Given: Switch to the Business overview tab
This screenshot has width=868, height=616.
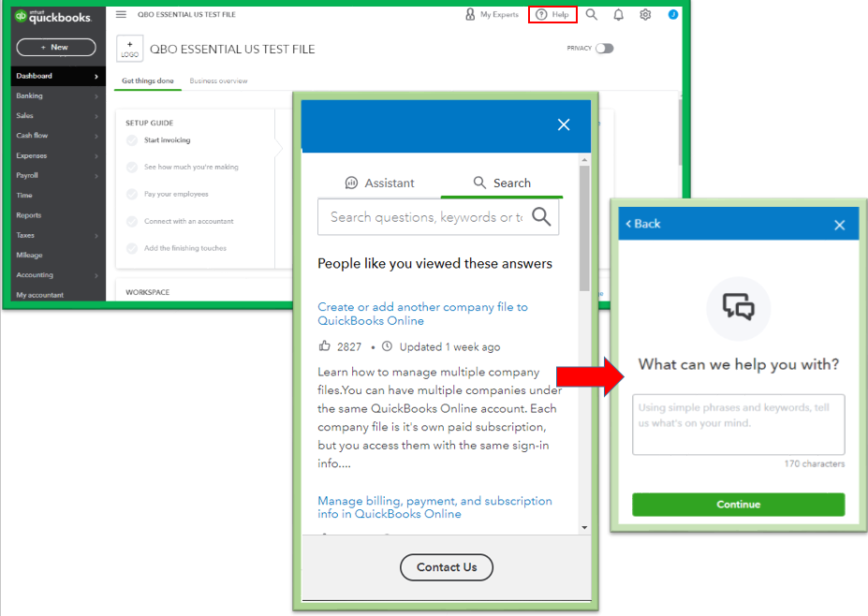Looking at the screenshot, I should [x=219, y=81].
